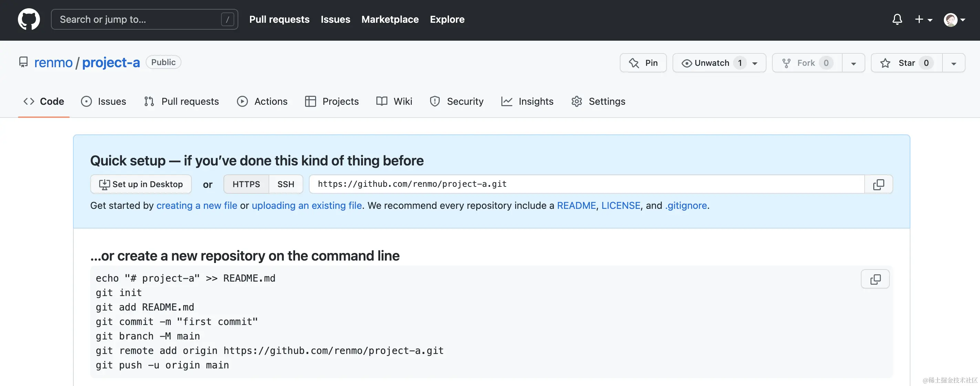Click the 'creating a new file' link
This screenshot has width=980, height=386.
[x=197, y=205]
